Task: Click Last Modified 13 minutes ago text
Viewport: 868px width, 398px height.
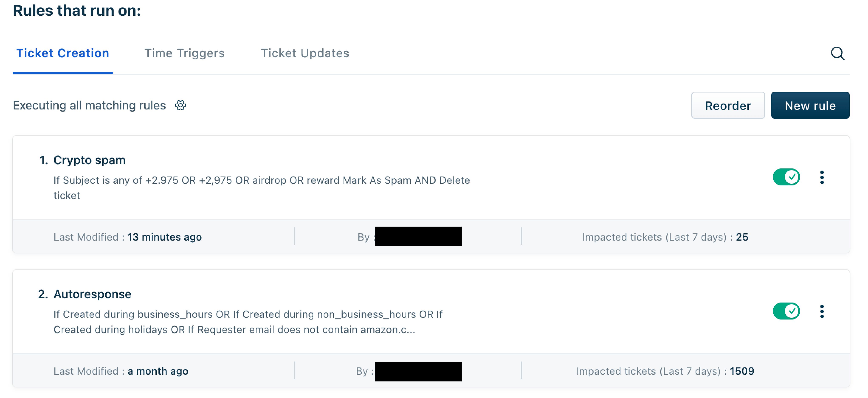Action: coord(128,237)
